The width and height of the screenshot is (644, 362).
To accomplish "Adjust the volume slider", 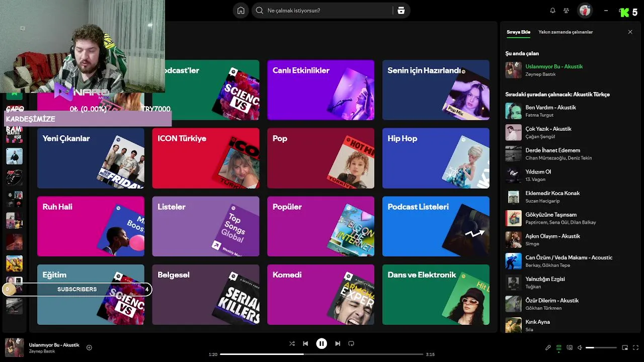I will tap(601, 347).
